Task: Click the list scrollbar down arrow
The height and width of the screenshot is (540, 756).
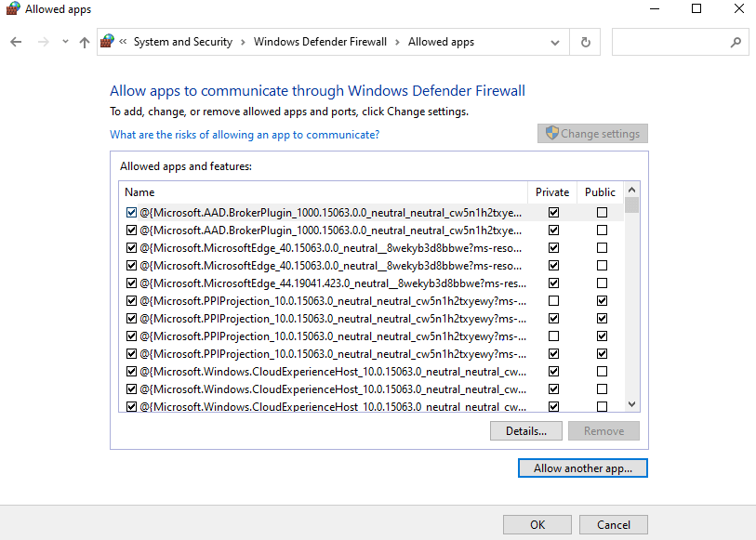Action: point(632,404)
